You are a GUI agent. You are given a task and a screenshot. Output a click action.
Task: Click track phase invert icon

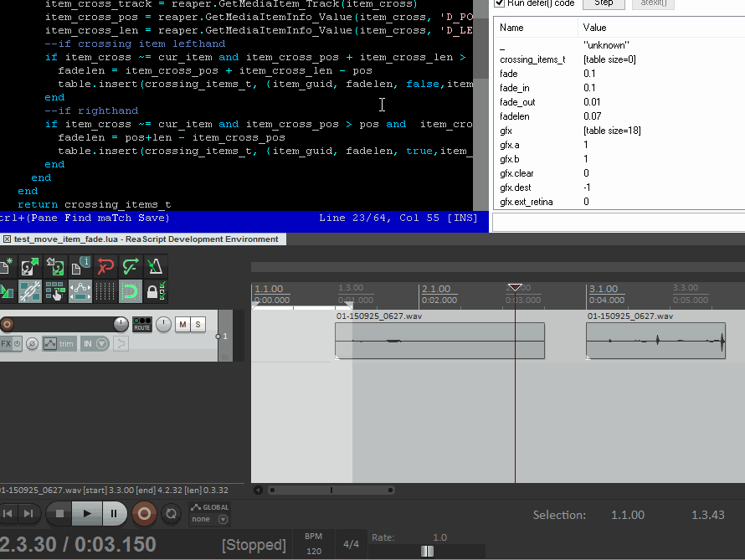(x=32, y=343)
